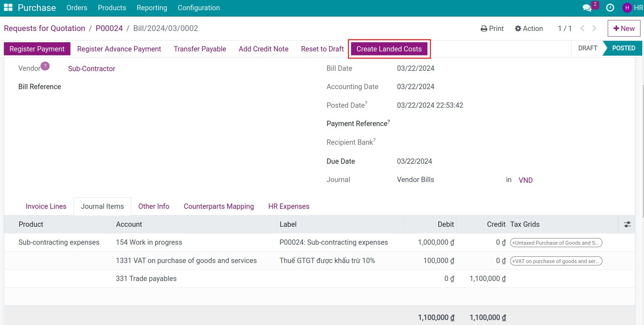Sort by the Debit column header
This screenshot has width=644, height=325.
click(431, 224)
